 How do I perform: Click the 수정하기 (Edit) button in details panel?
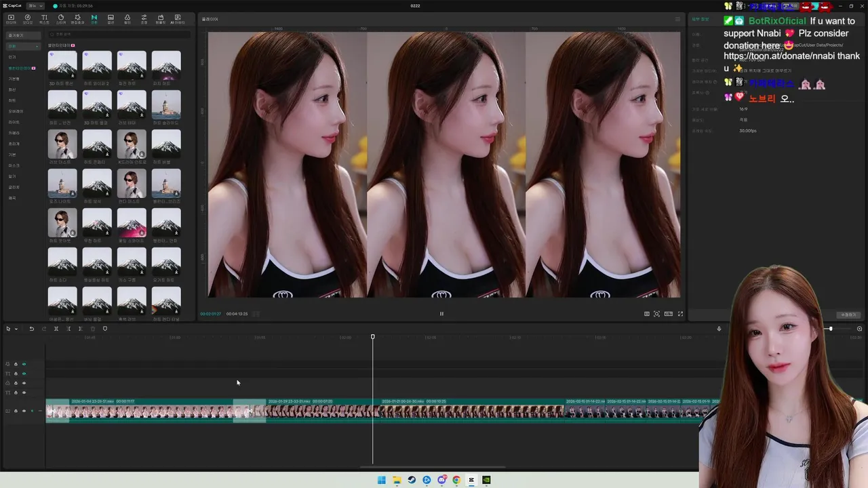(x=848, y=314)
